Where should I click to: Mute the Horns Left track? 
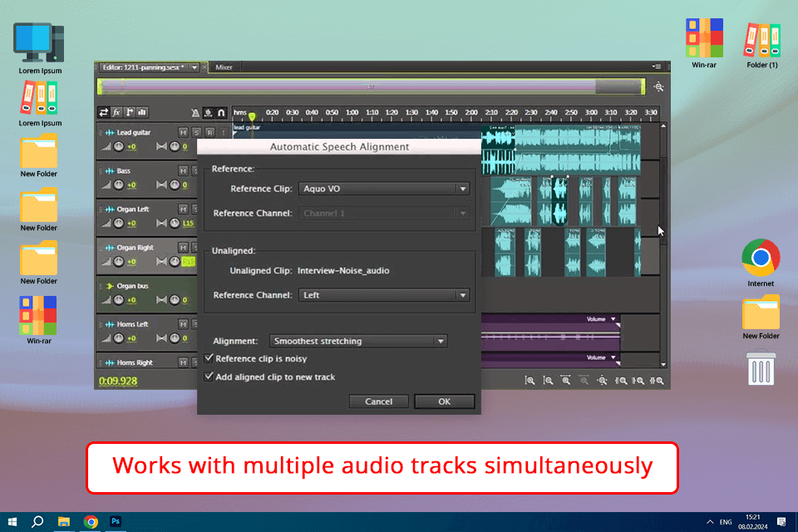pyautogui.click(x=183, y=324)
